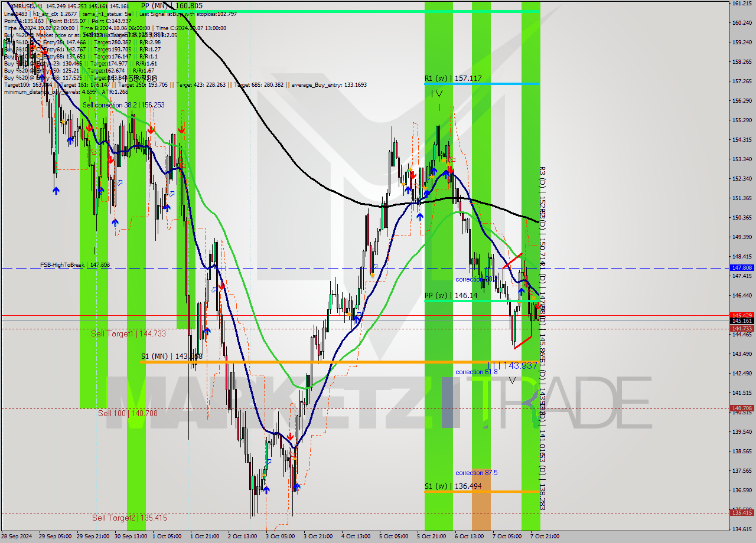Click the '4 Oct 13:00' time axis label
This screenshot has width=756, height=543.
(x=356, y=537)
